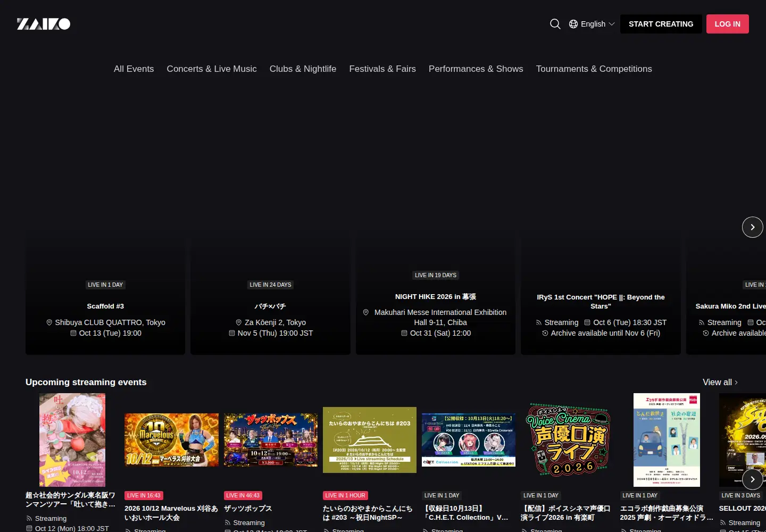Screen dimensions: 766x532
Task: Click the location pin icon beside Za Kōenji 2
Action: 239,322
